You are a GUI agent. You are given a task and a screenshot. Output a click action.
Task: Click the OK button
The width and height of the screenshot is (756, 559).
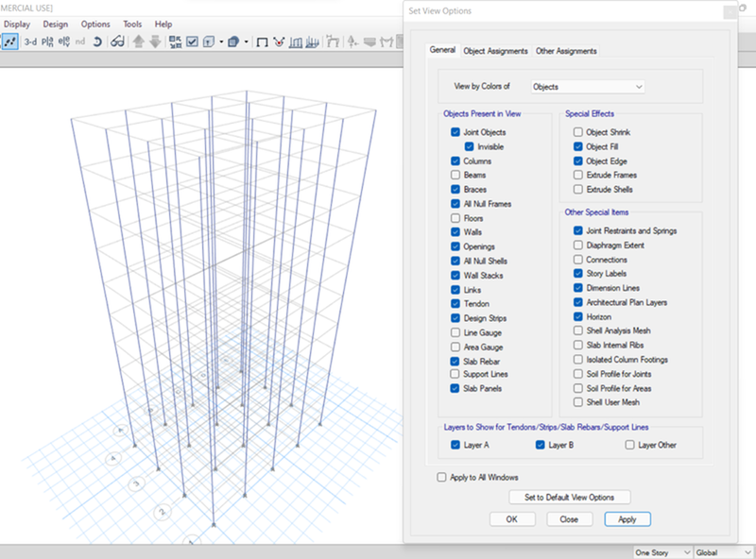(x=512, y=519)
